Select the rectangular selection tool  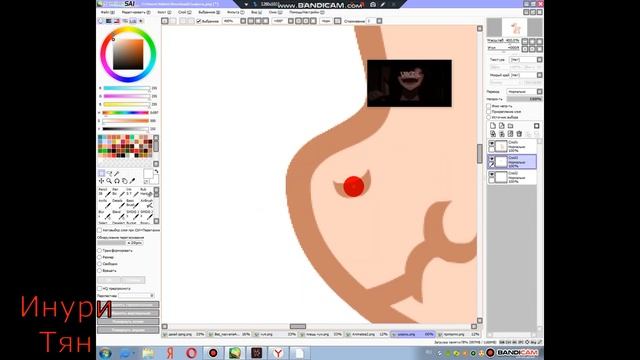tap(102, 173)
